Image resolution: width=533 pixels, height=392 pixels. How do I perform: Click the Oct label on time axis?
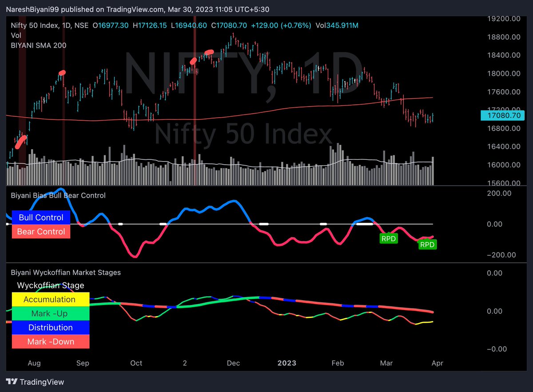[136, 363]
